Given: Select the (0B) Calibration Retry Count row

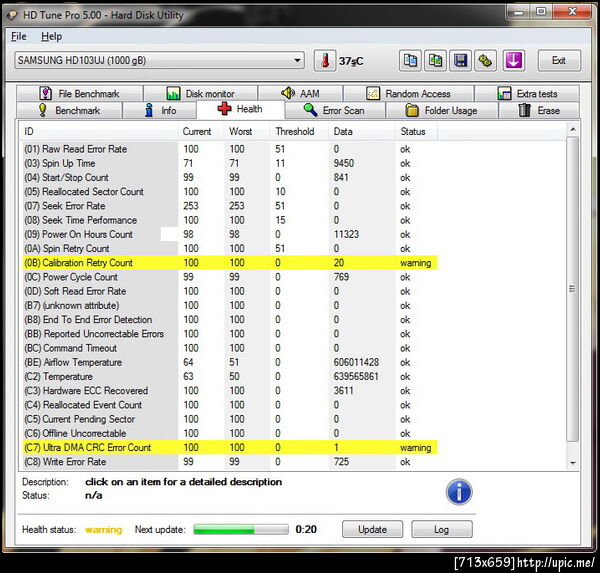Looking at the screenshot, I should coord(228,263).
